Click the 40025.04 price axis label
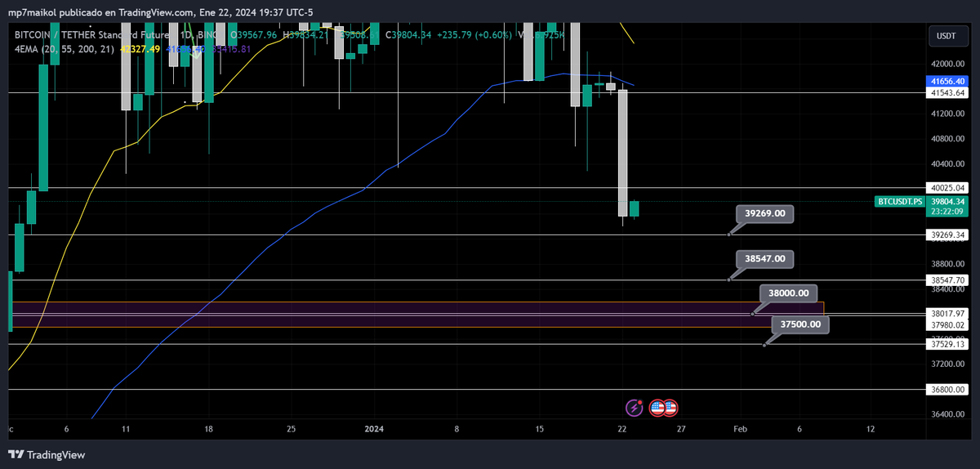980x469 pixels. (x=947, y=188)
